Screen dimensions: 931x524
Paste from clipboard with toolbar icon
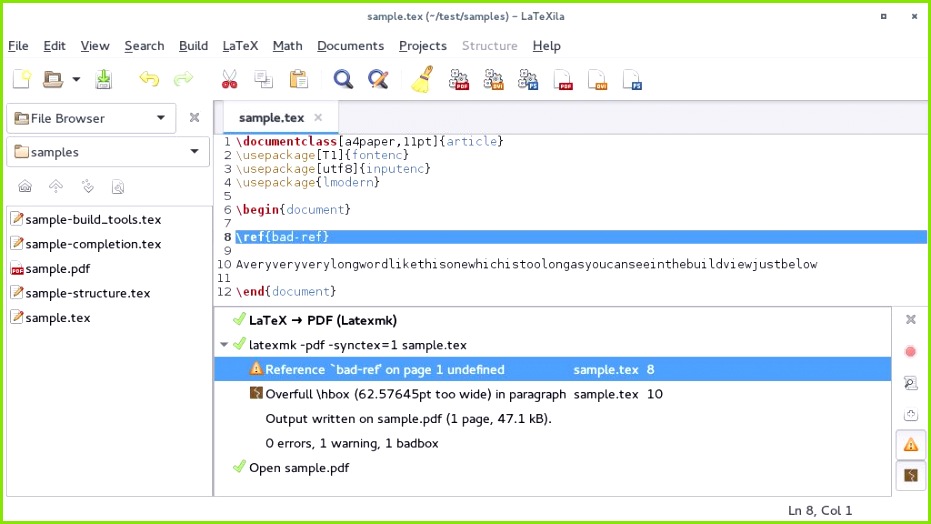[x=298, y=79]
